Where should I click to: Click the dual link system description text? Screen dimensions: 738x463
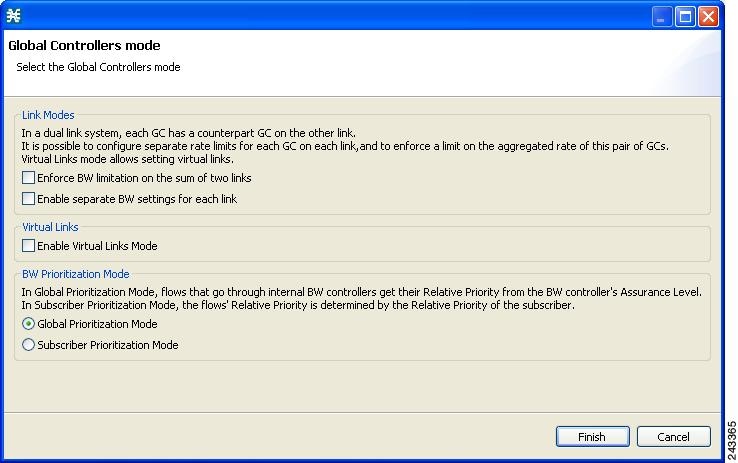(x=189, y=133)
